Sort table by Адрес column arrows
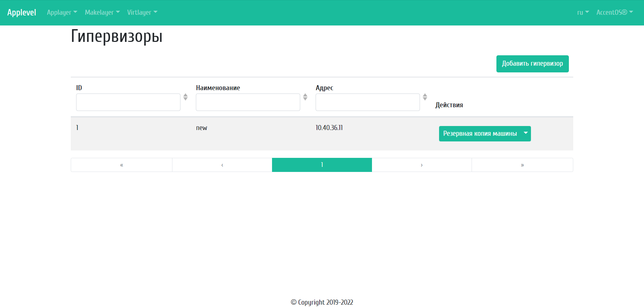 (x=425, y=97)
